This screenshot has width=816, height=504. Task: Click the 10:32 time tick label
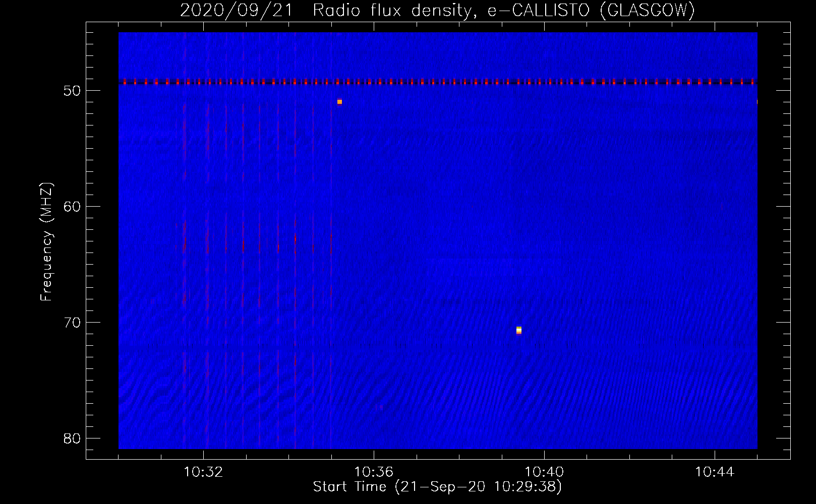[x=204, y=472]
